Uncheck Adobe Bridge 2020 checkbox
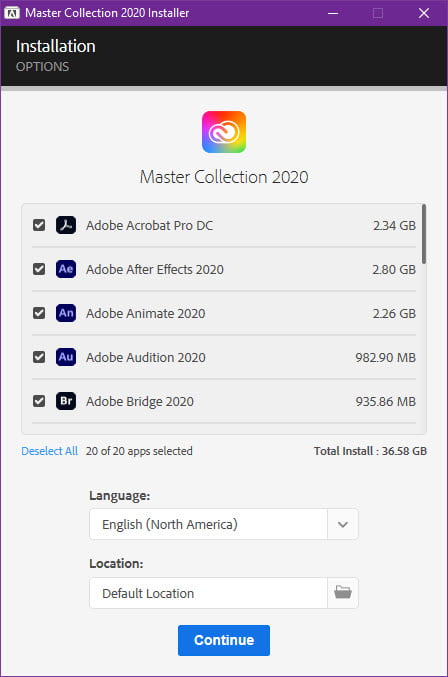Screen dimensions: 448x677 39,401
